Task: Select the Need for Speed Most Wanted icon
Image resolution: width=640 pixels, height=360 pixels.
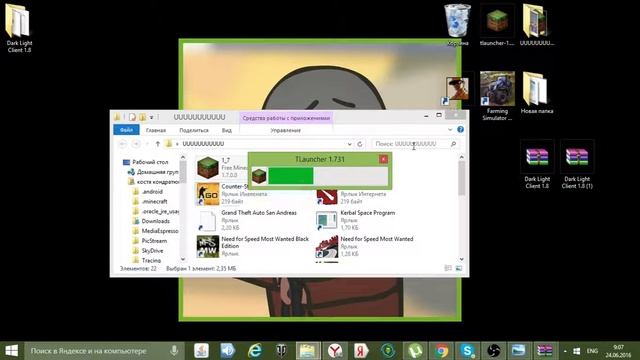Action: (x=327, y=247)
